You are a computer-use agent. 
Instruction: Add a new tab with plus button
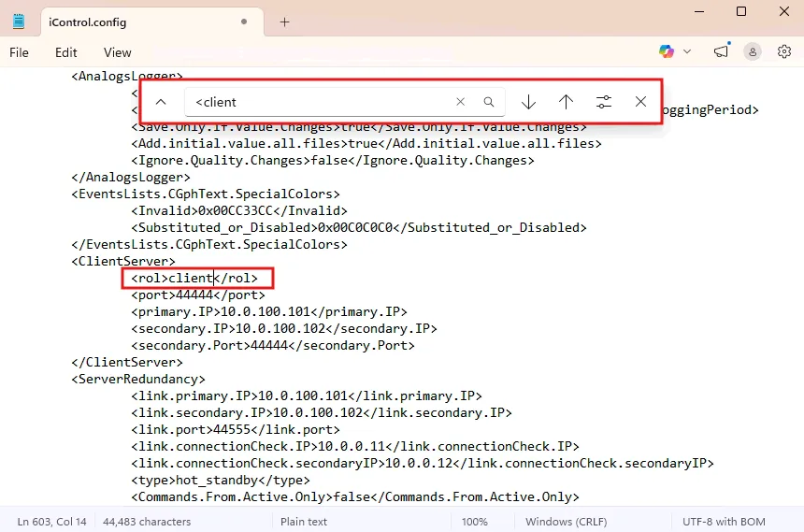point(284,22)
